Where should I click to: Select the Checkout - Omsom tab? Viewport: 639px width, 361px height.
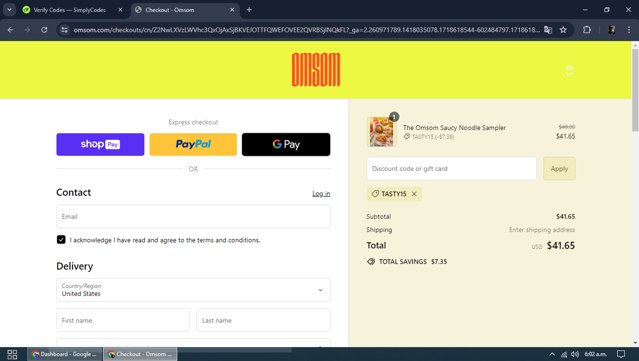pos(185,10)
